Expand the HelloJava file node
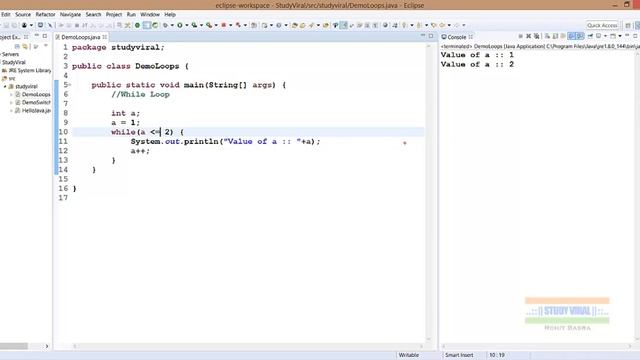The height and width of the screenshot is (360, 640). [11, 111]
